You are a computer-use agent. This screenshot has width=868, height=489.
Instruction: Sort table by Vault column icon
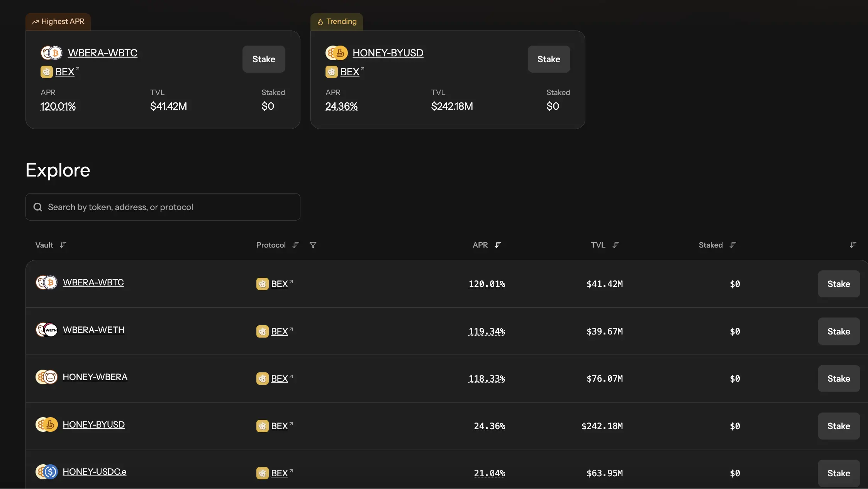click(x=63, y=245)
